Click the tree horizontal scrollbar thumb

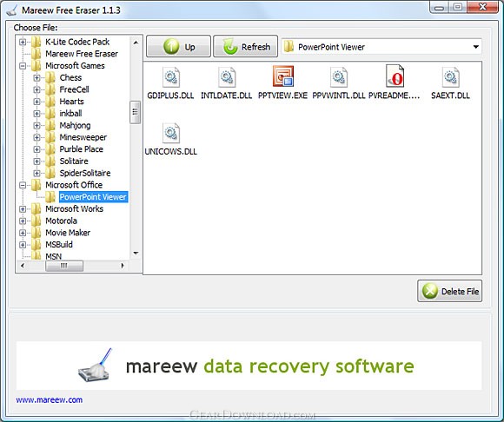tap(64, 266)
